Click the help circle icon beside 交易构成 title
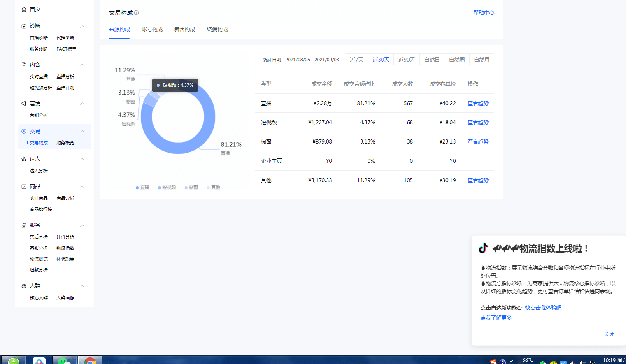This screenshot has height=364, width=626. pyautogui.click(x=137, y=13)
